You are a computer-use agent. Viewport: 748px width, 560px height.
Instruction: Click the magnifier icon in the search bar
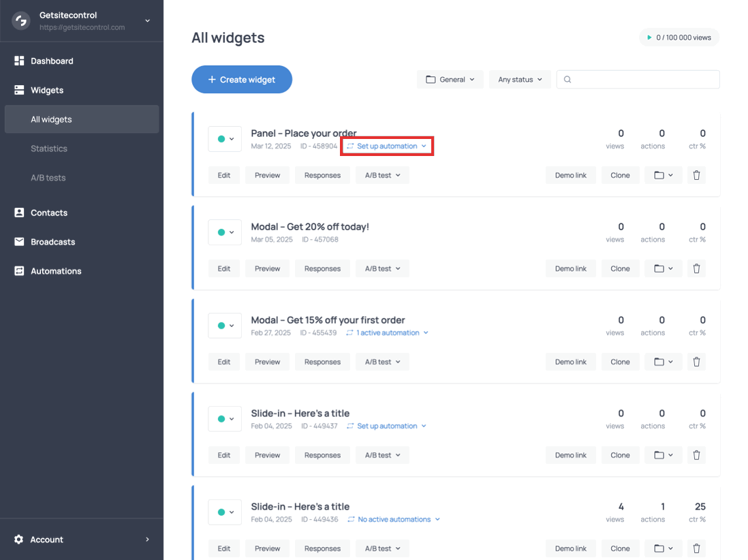567,80
